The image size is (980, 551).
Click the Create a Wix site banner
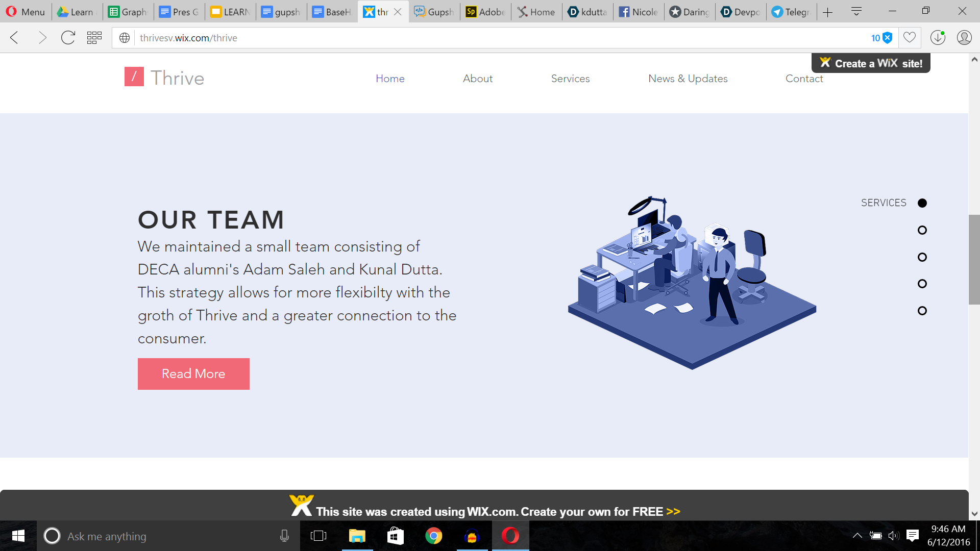pyautogui.click(x=871, y=63)
